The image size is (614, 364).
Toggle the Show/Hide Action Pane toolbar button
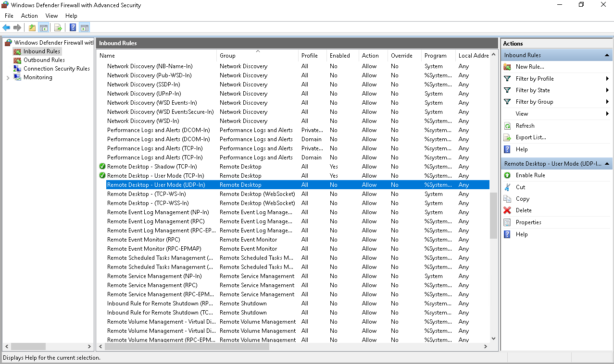[85, 27]
